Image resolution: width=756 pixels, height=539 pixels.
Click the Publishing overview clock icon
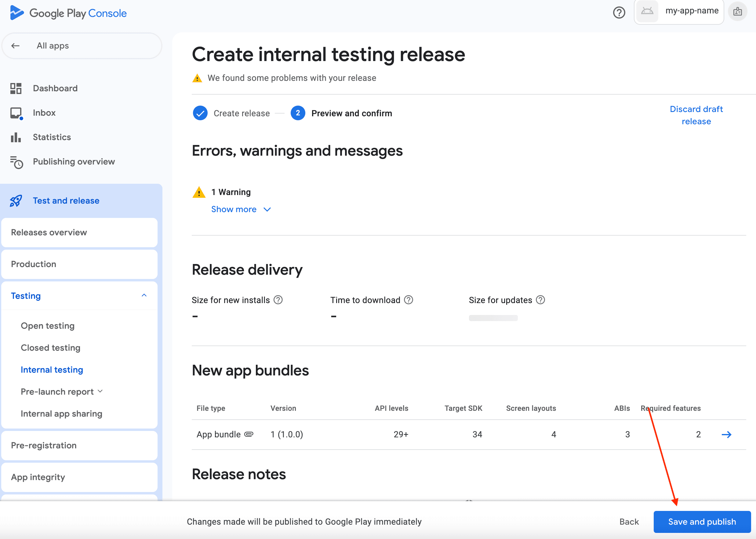[16, 162]
